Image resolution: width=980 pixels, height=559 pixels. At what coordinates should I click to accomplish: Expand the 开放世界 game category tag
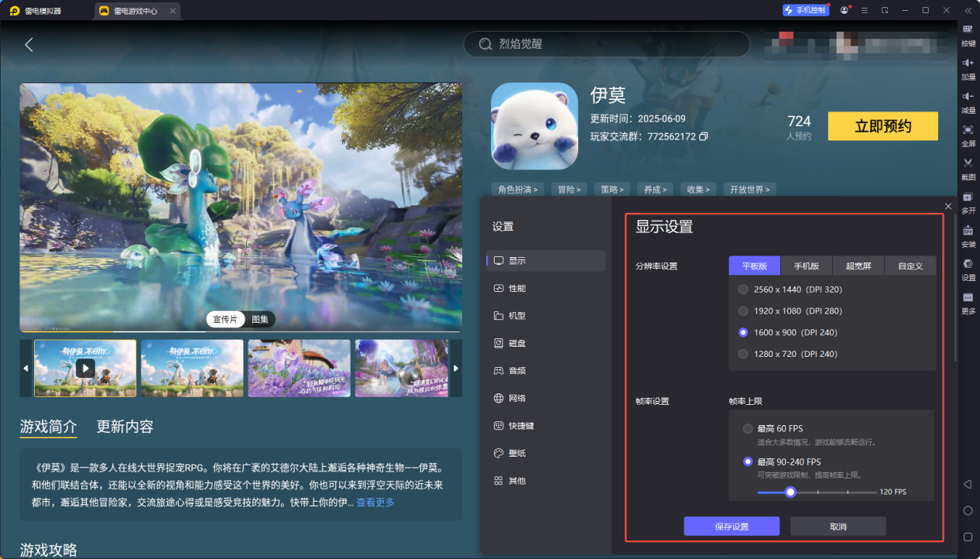click(x=749, y=189)
